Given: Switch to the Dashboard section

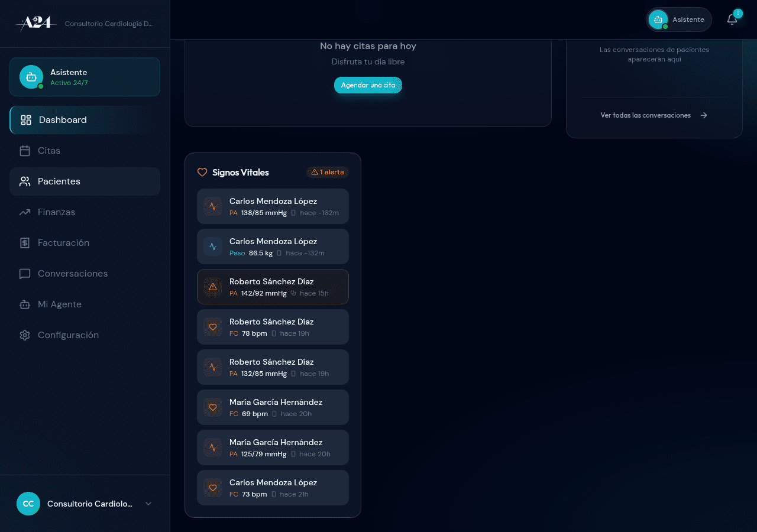Looking at the screenshot, I should point(63,119).
